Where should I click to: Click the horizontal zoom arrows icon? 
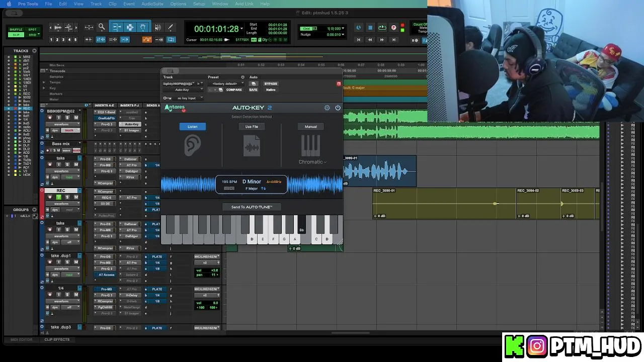[x=89, y=27]
